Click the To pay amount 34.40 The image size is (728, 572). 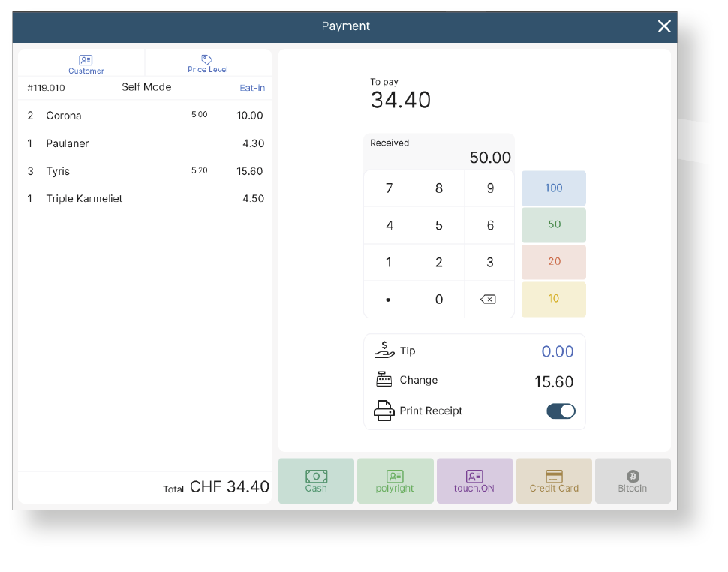[x=401, y=100]
